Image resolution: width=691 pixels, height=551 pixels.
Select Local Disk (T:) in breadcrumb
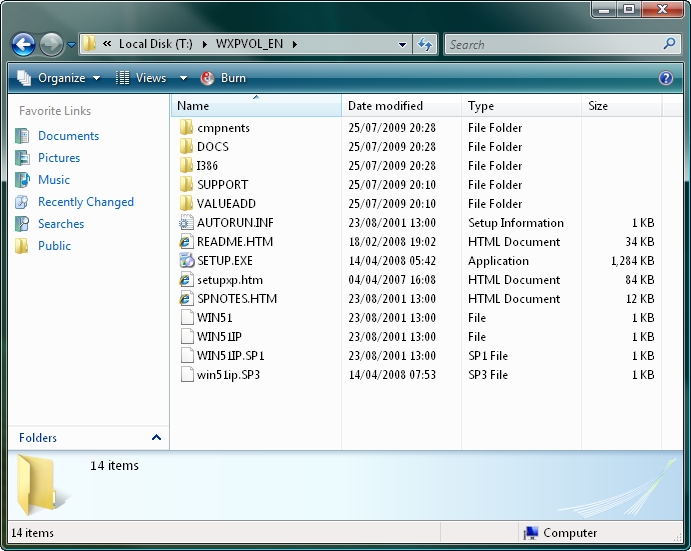[x=156, y=44]
